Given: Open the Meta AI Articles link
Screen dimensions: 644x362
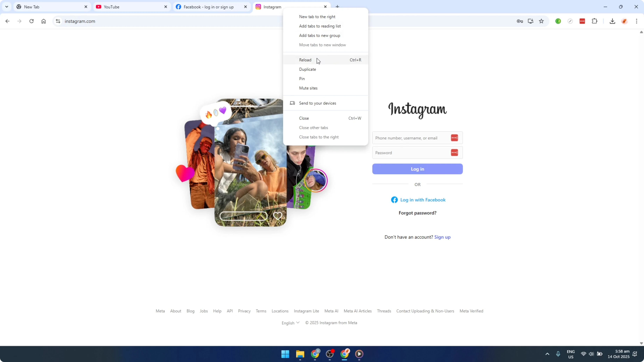Looking at the screenshot, I should [358, 311].
